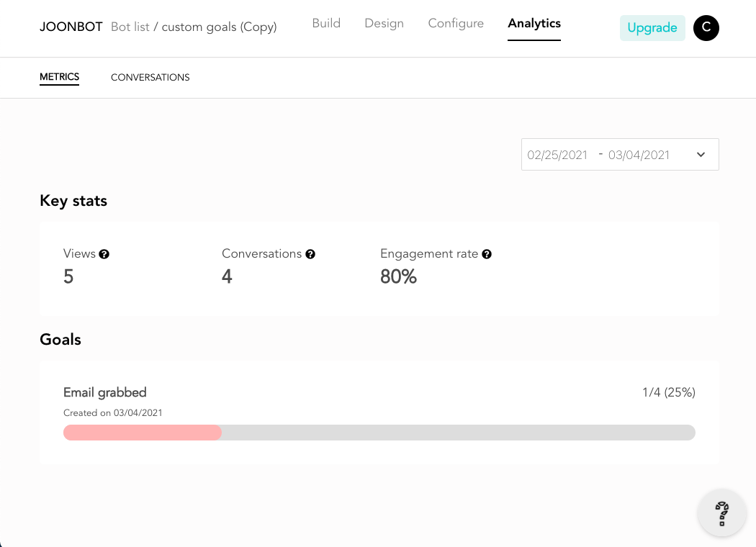Go to Bot list breadcrumb link
This screenshot has height=547, width=756.
tap(130, 27)
